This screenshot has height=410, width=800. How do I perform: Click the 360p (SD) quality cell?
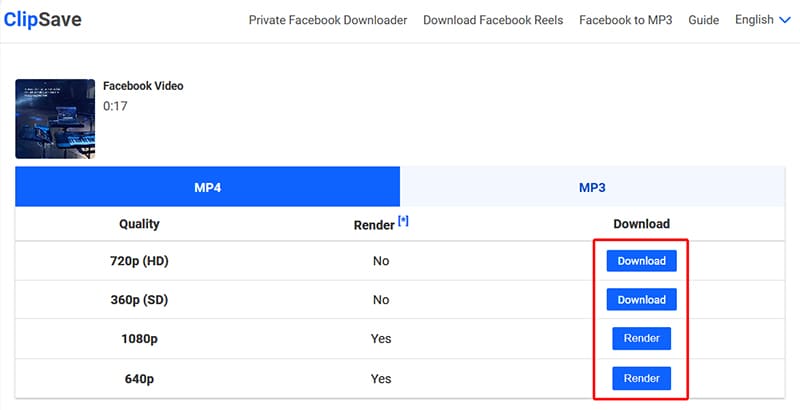coord(139,300)
